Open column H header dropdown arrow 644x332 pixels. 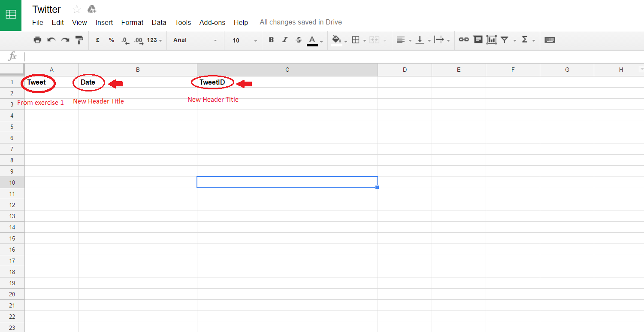[641, 69]
